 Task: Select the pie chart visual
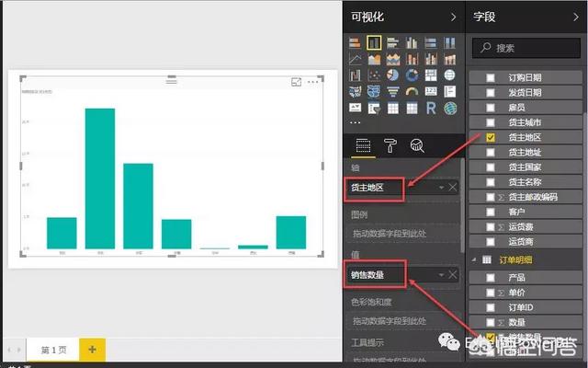[x=392, y=75]
